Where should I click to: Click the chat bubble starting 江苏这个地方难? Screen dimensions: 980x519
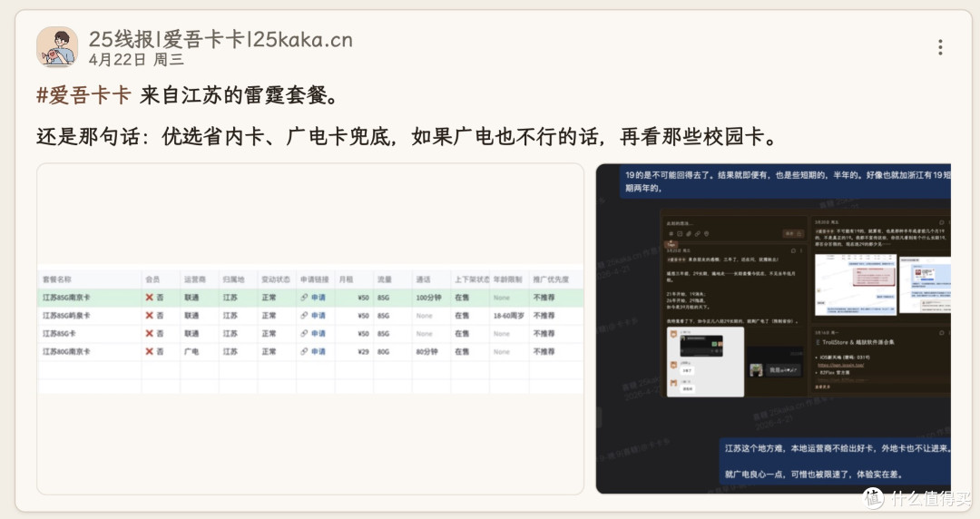(835, 461)
